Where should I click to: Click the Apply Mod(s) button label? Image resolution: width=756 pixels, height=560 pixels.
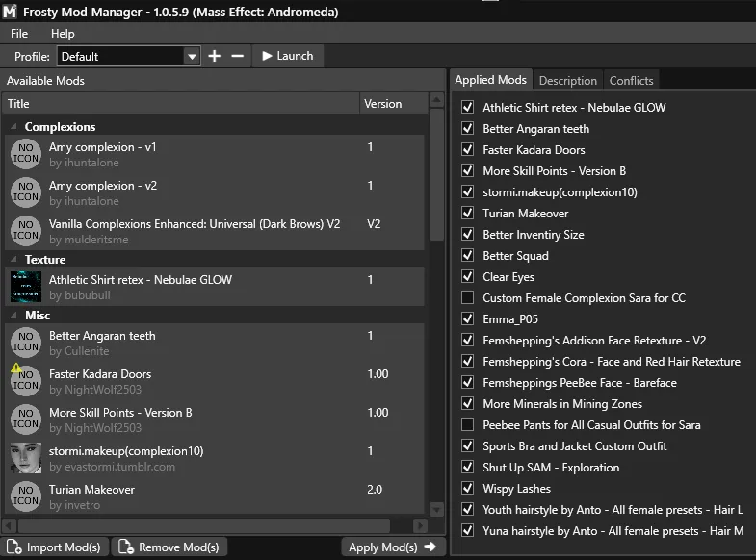(383, 547)
